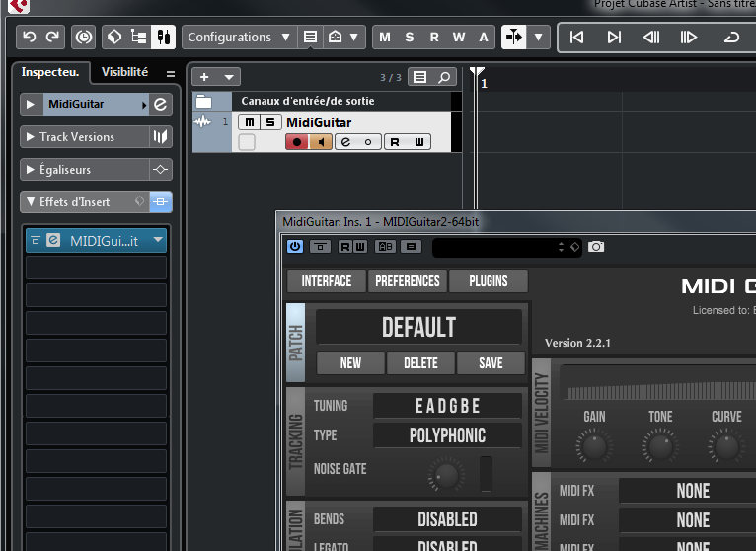Go to next marker
Image resolution: width=756 pixels, height=551 pixels.
pos(614,38)
